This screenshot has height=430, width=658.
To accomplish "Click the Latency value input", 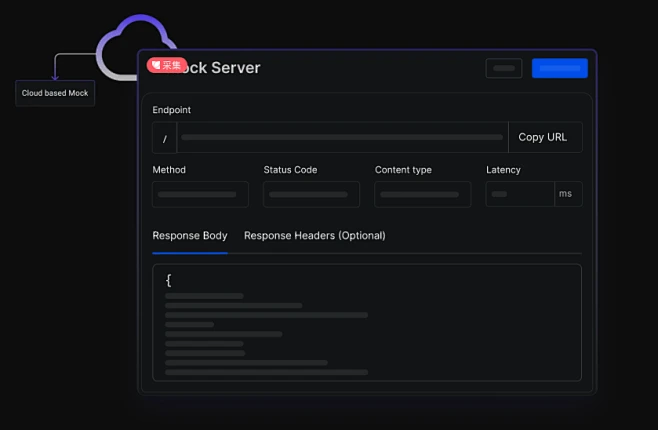I will tap(520, 194).
